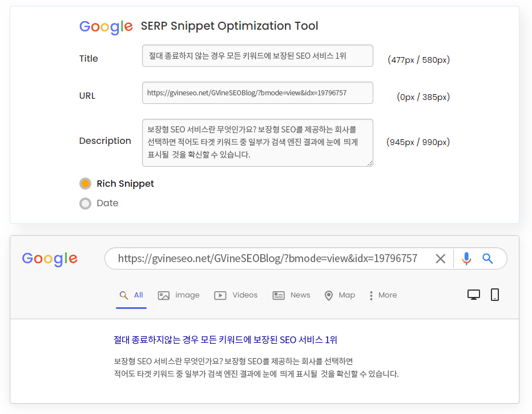Click the News newspaper icon
Image resolution: width=532 pixels, height=414 pixels.
(x=279, y=296)
